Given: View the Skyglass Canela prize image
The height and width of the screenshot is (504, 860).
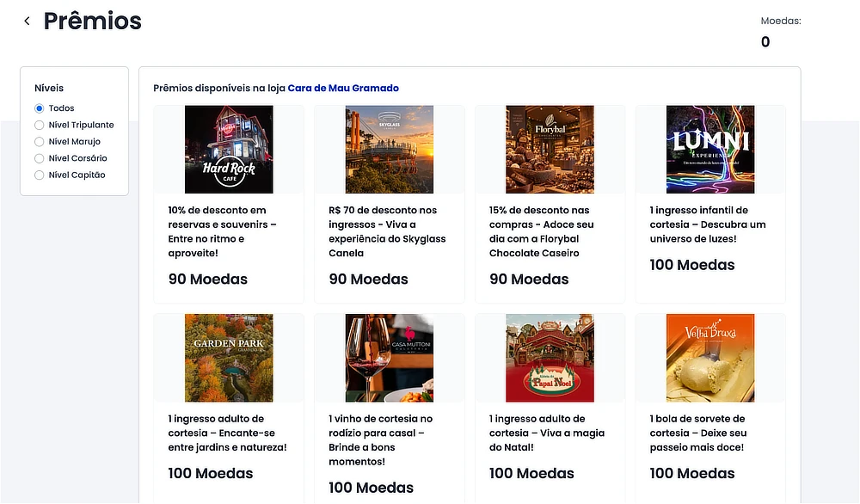Looking at the screenshot, I should 390,149.
